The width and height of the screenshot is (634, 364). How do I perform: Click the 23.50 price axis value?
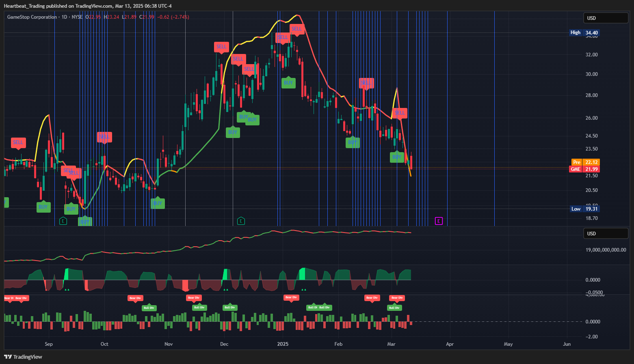(592, 149)
